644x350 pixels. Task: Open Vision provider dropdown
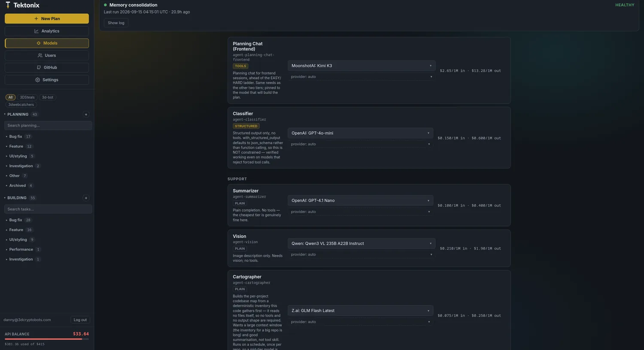[361, 255]
